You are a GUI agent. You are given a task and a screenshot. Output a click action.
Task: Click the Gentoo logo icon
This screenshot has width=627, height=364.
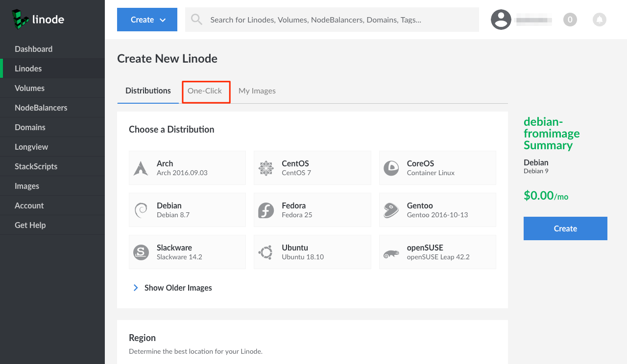coord(391,210)
